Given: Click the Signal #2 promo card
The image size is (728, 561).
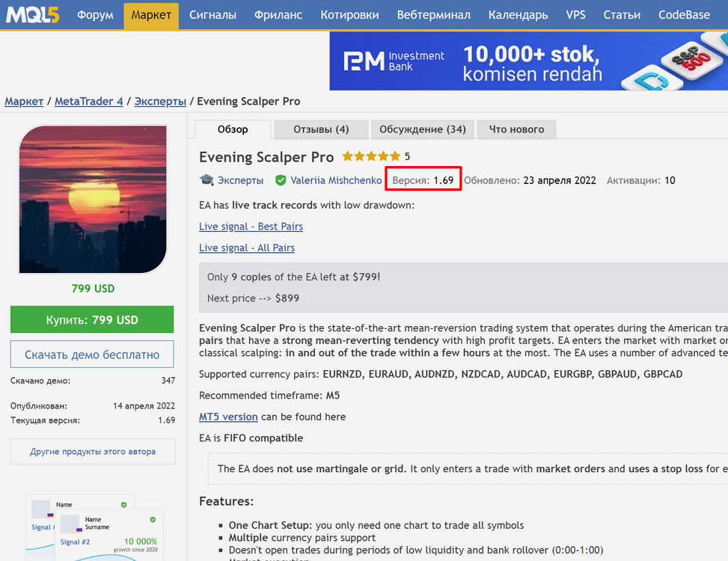Looking at the screenshot, I should pos(109,535).
